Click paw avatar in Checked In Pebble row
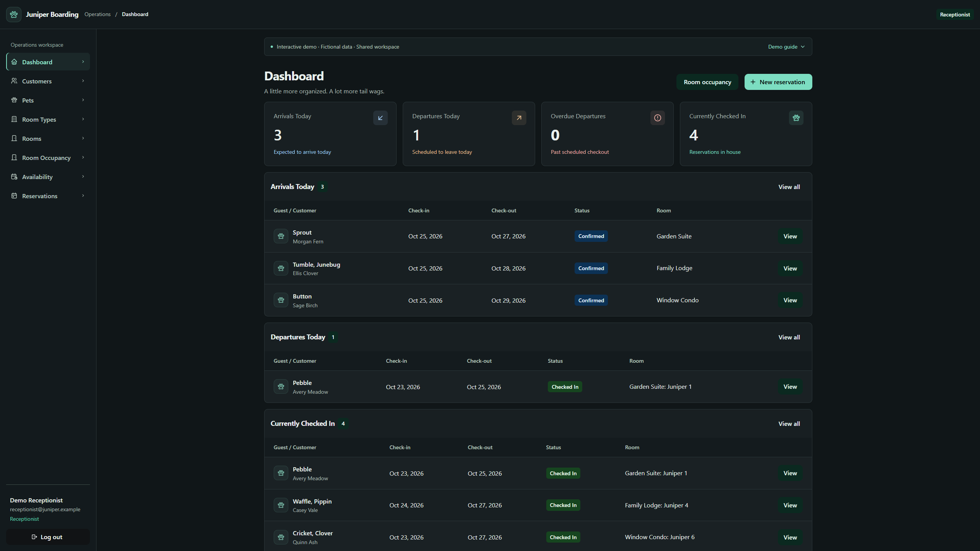The image size is (980, 551). point(281,473)
